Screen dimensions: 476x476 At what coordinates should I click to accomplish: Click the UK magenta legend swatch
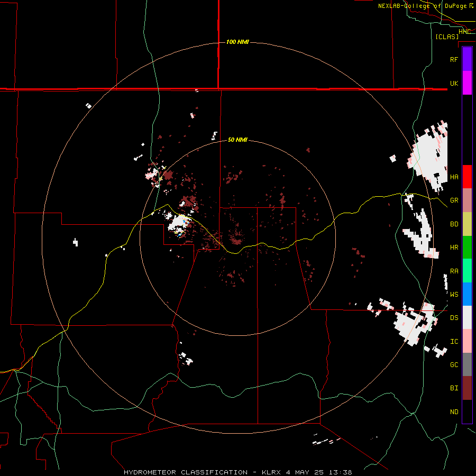pyautogui.click(x=467, y=83)
